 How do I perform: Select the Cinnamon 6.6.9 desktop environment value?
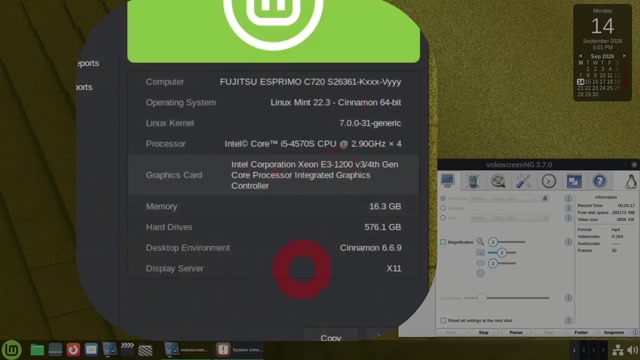[x=370, y=248]
